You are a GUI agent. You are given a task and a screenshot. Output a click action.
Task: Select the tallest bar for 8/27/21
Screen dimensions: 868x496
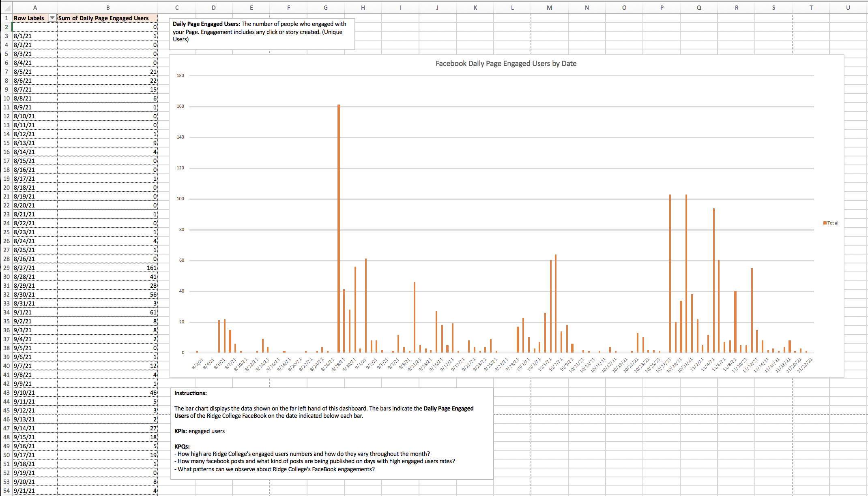tap(339, 229)
